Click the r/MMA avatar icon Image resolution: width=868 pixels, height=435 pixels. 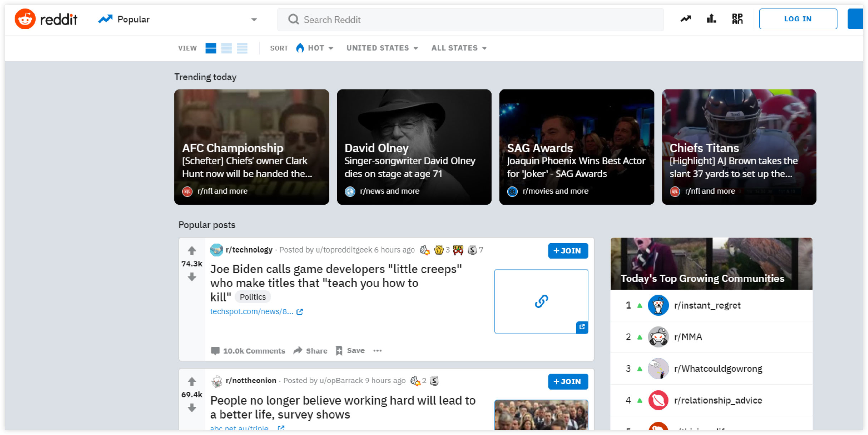click(658, 337)
